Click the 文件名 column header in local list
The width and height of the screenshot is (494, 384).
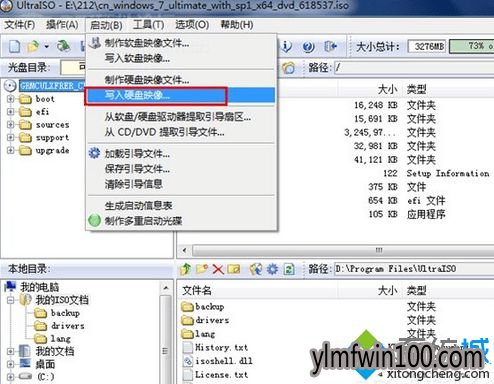tap(197, 290)
